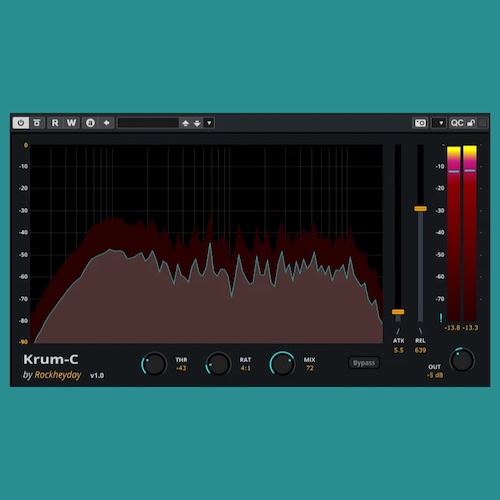
Task: Click the release curve backslash icon above REL
Action: pos(420,331)
